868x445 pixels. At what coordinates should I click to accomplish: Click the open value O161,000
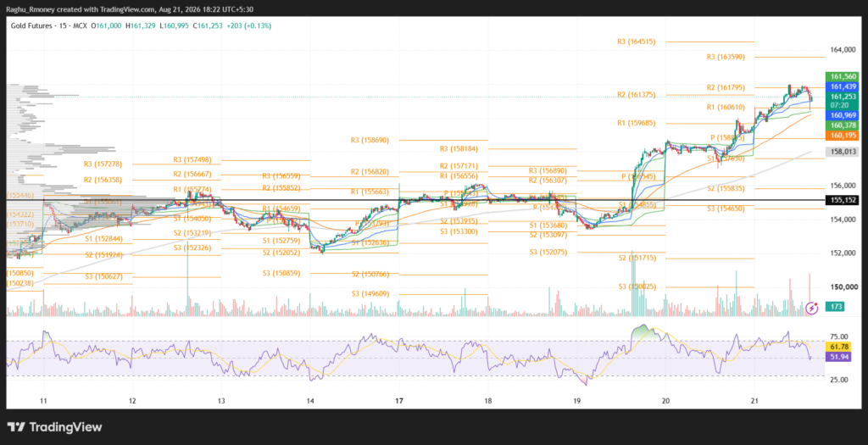108,25
